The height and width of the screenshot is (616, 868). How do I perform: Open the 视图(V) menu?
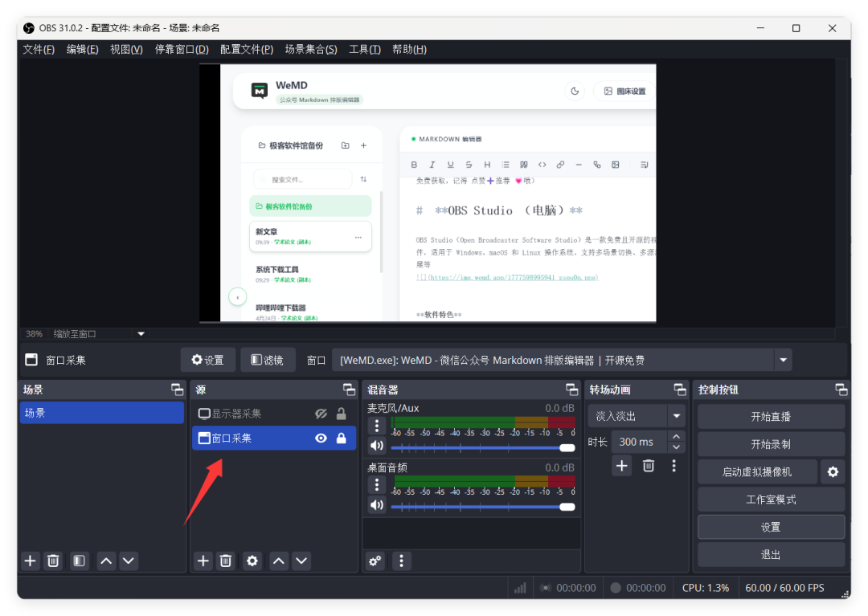[x=126, y=49]
